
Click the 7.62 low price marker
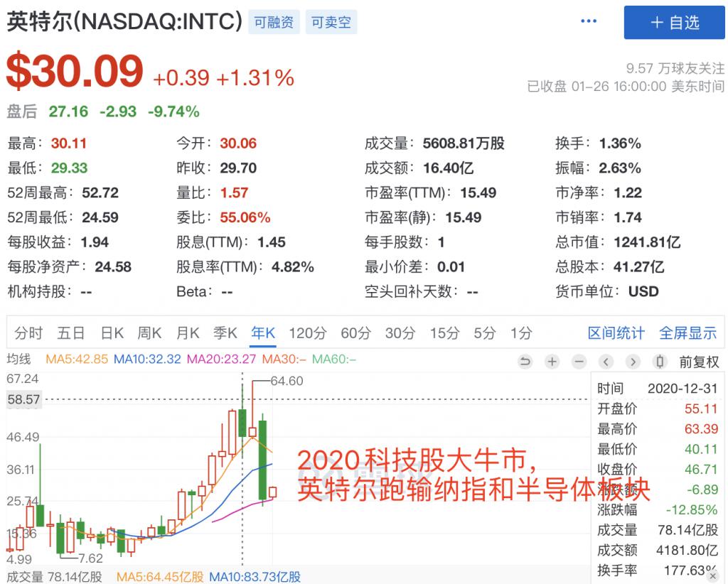90,558
